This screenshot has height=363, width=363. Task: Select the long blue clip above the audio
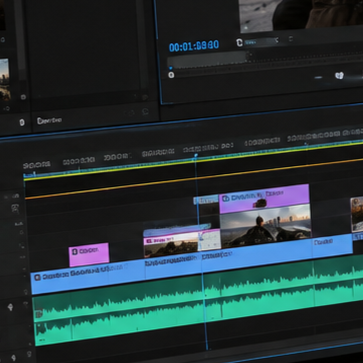coord(192,263)
